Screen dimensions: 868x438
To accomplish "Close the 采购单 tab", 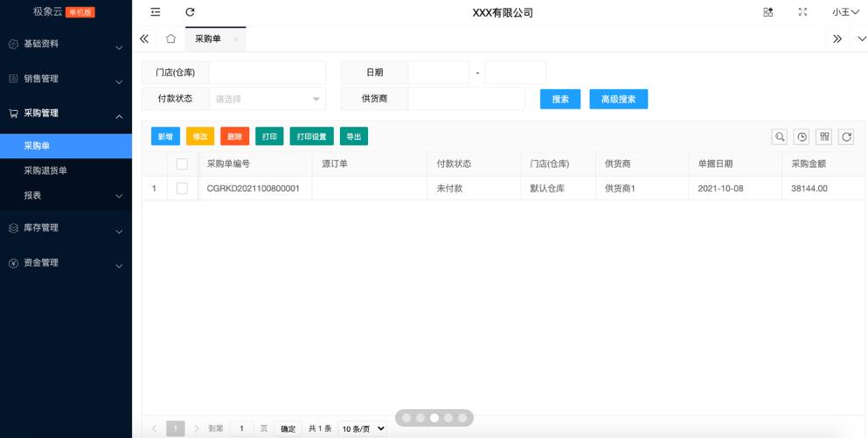I will pyautogui.click(x=235, y=39).
